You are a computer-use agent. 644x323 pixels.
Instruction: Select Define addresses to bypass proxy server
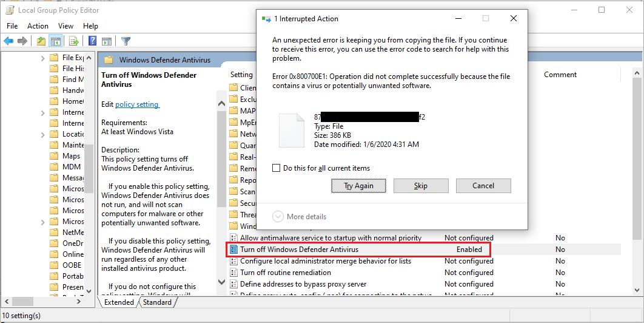pos(303,284)
